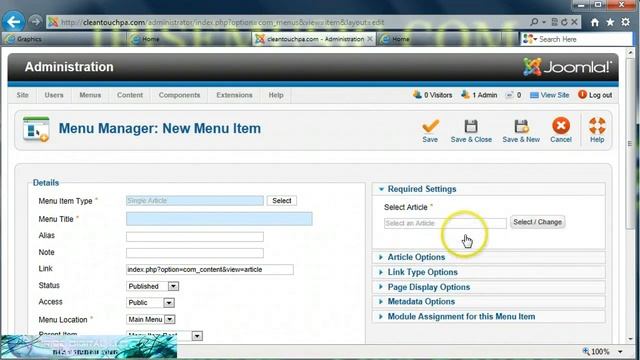Viewport: 640px width, 360px height.
Task: Click in the Menu Title field
Action: tap(219, 219)
